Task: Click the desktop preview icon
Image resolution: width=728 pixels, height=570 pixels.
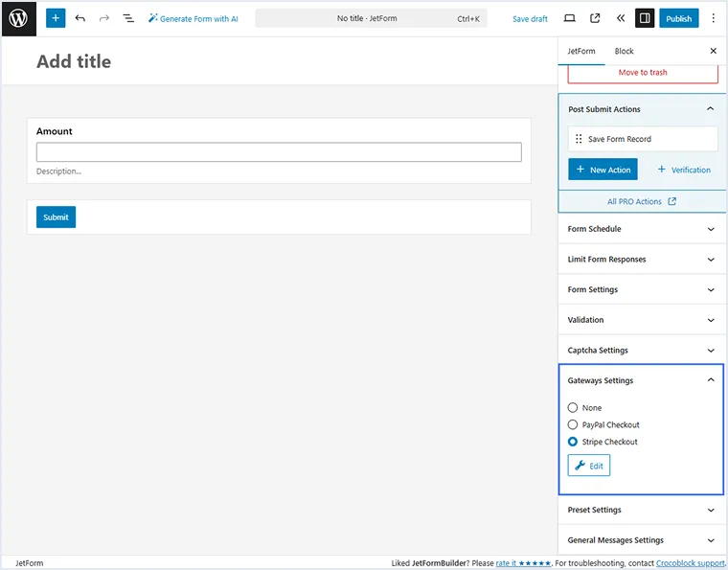Action: click(x=570, y=18)
